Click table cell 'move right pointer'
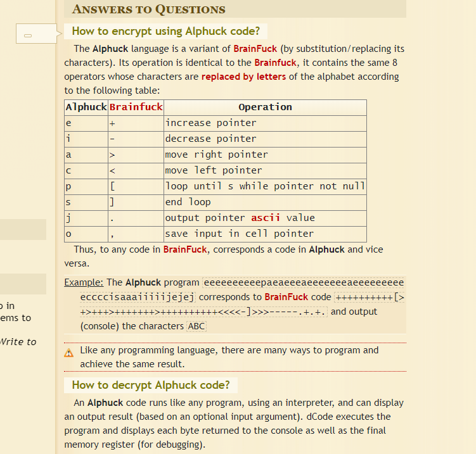The image size is (476, 454). (266, 154)
